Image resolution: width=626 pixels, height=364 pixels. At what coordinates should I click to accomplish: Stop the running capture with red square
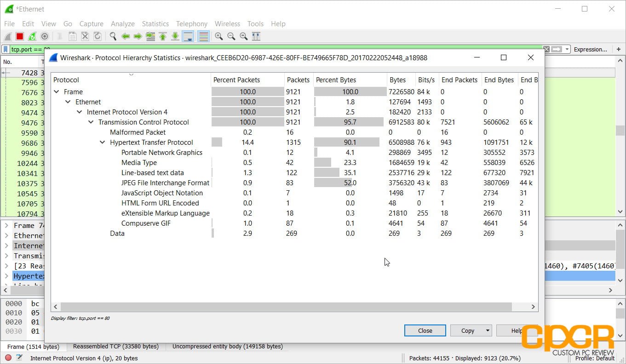coord(20,36)
